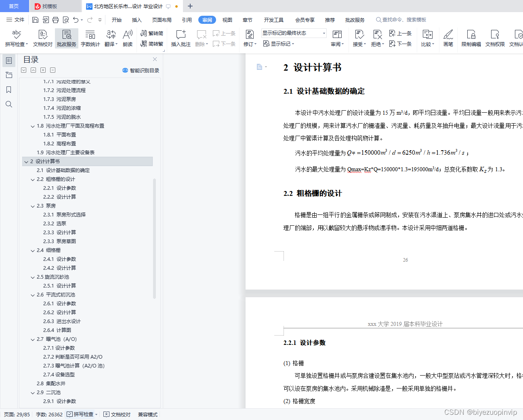This screenshot has height=420, width=523.
Task: Open the 文档校对 proofreading tool
Action: click(x=42, y=38)
